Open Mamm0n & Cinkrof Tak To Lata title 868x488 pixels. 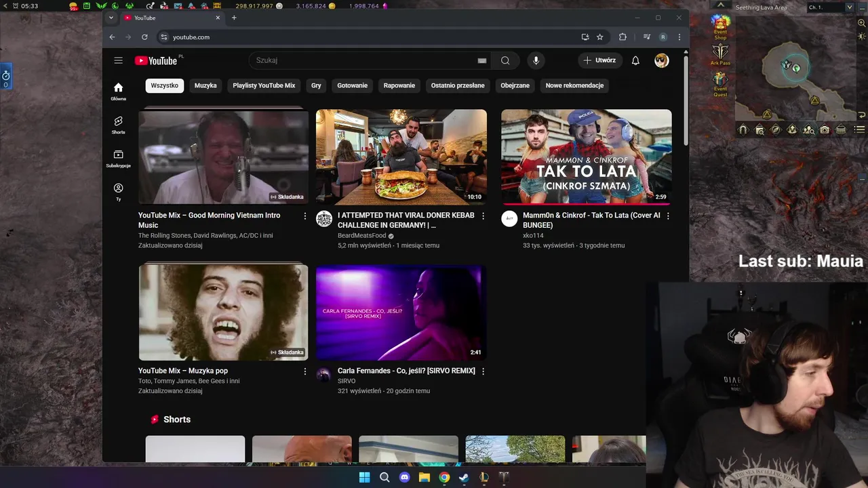click(591, 220)
